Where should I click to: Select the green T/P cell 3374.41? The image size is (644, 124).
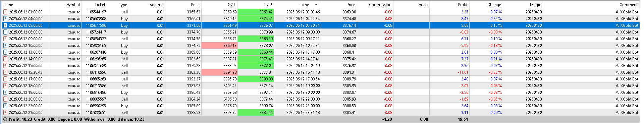click(x=256, y=19)
